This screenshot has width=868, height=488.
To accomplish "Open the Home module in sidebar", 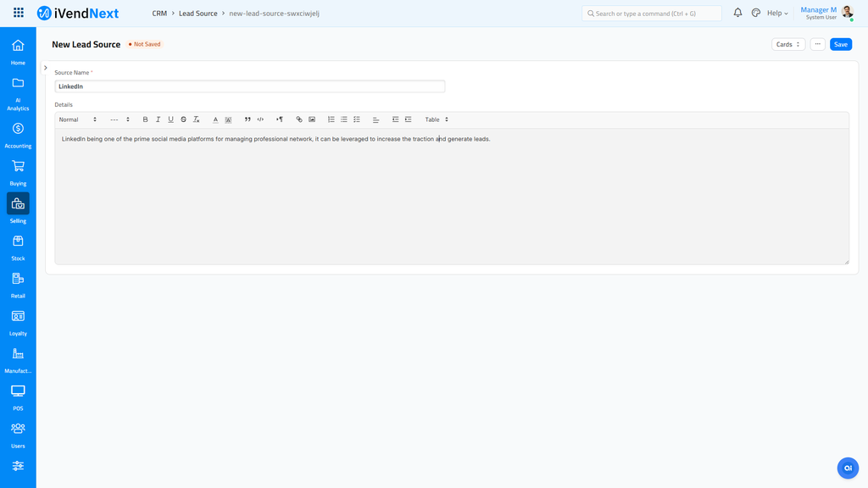I will (18, 52).
